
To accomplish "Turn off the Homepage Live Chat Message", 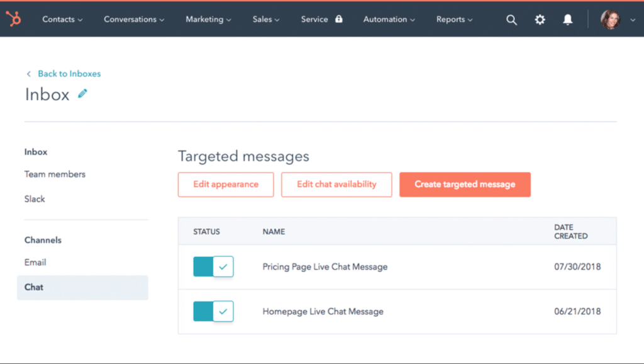I will coord(213,311).
